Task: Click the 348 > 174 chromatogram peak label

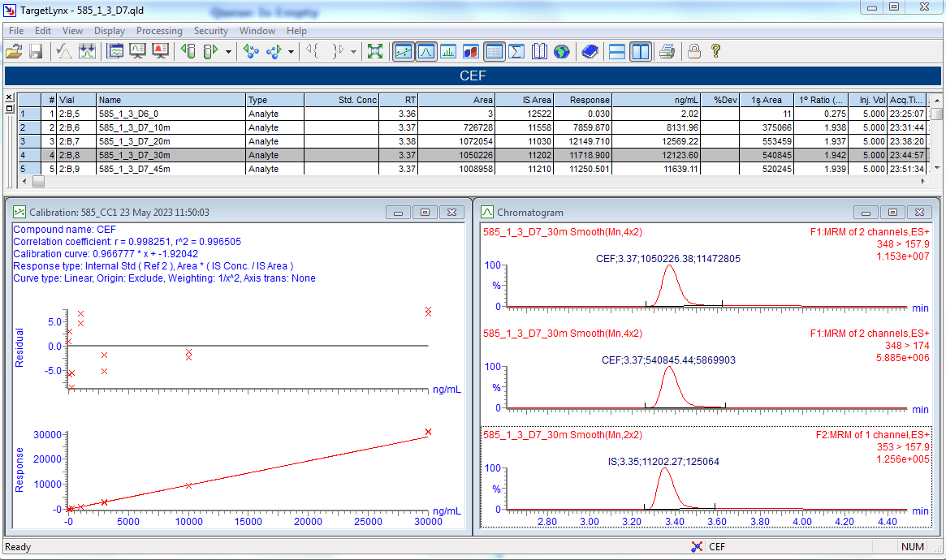Action: (x=667, y=360)
